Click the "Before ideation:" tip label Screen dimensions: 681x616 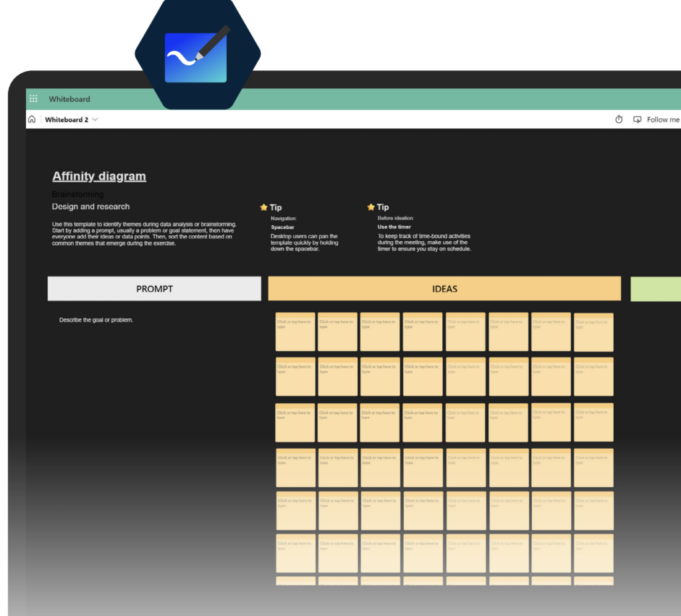point(396,218)
